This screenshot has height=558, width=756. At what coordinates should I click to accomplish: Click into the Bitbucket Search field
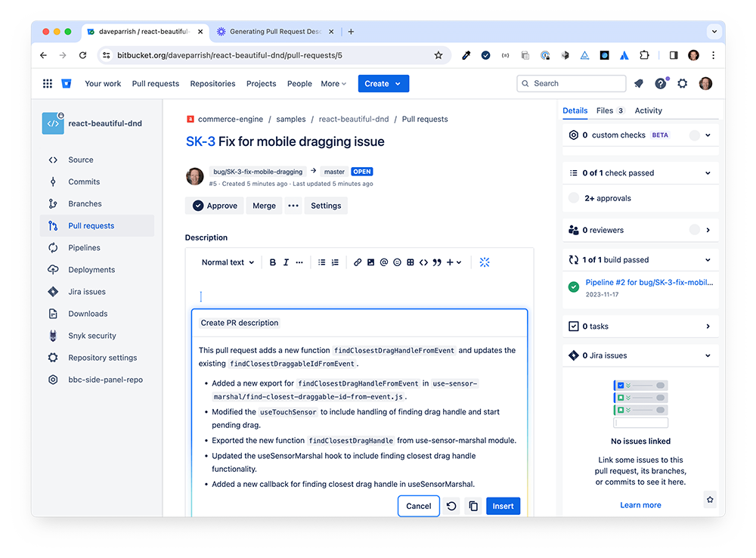575,84
